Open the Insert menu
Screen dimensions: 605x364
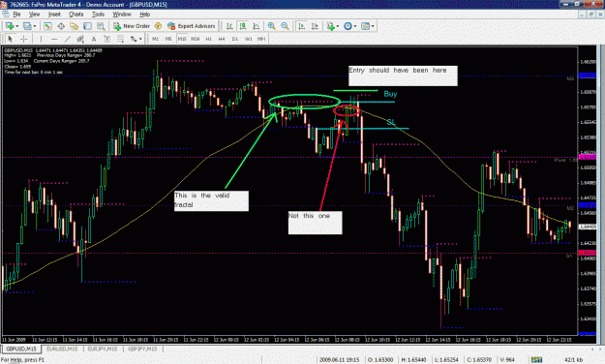54,15
